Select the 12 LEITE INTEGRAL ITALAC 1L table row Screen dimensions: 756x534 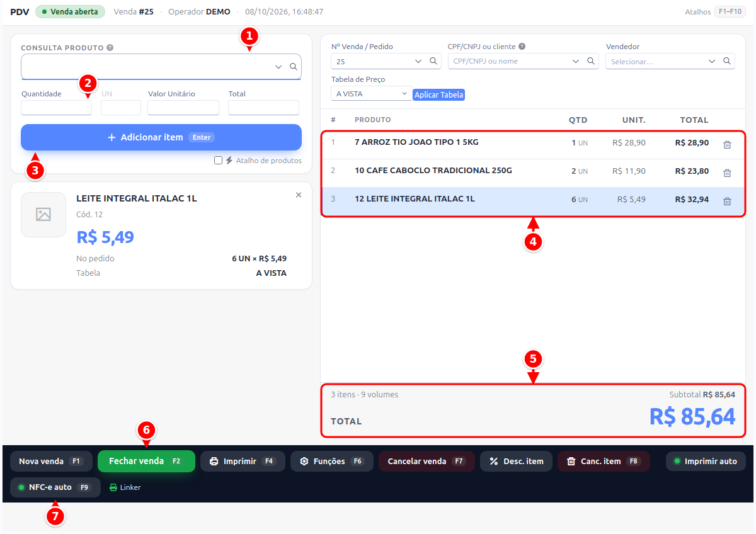coord(533,202)
